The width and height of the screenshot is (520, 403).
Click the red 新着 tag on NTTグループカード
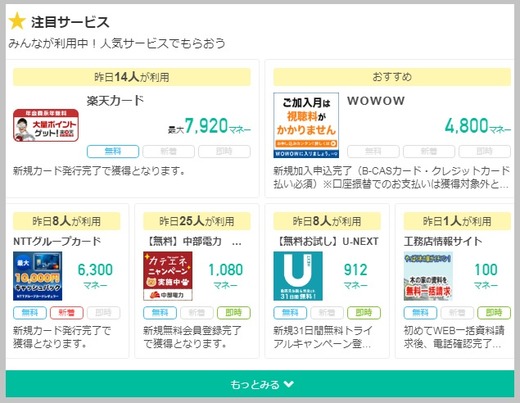pyautogui.click(x=67, y=313)
